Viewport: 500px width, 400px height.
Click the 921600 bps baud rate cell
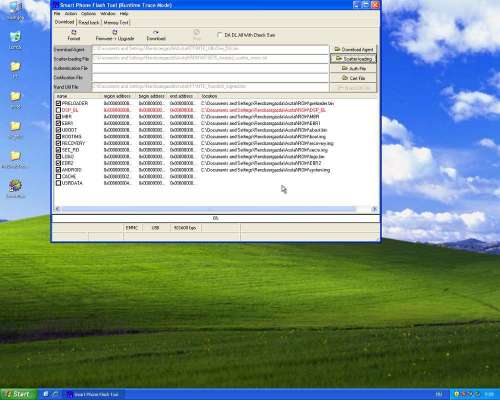185,228
